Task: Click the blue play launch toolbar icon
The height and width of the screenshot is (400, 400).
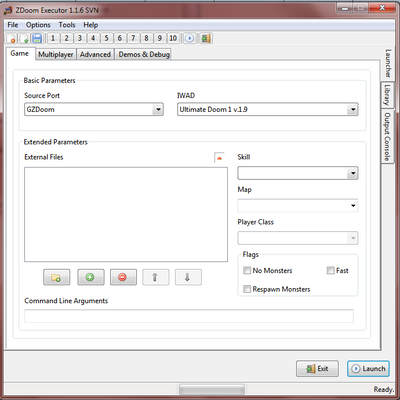Action: (189, 38)
